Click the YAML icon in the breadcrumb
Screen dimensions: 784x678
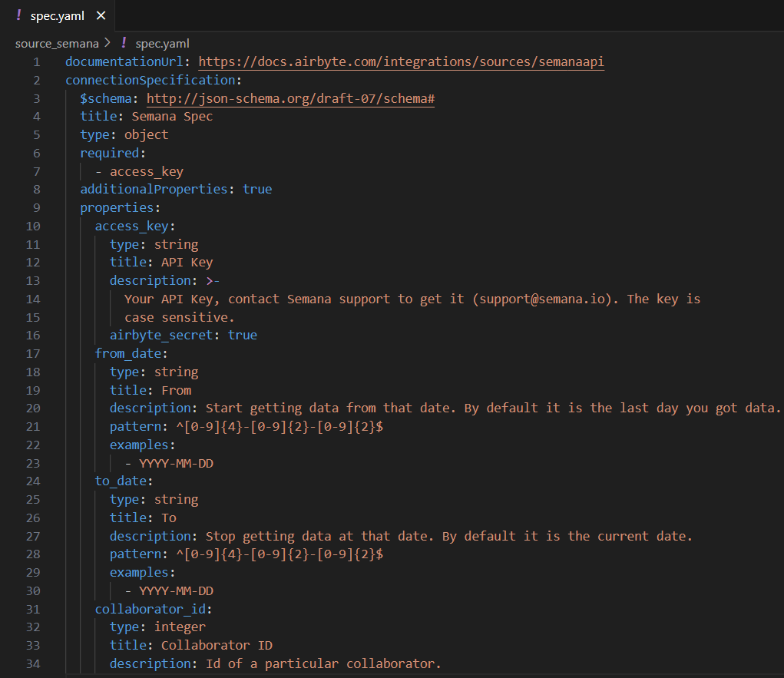click(x=123, y=43)
